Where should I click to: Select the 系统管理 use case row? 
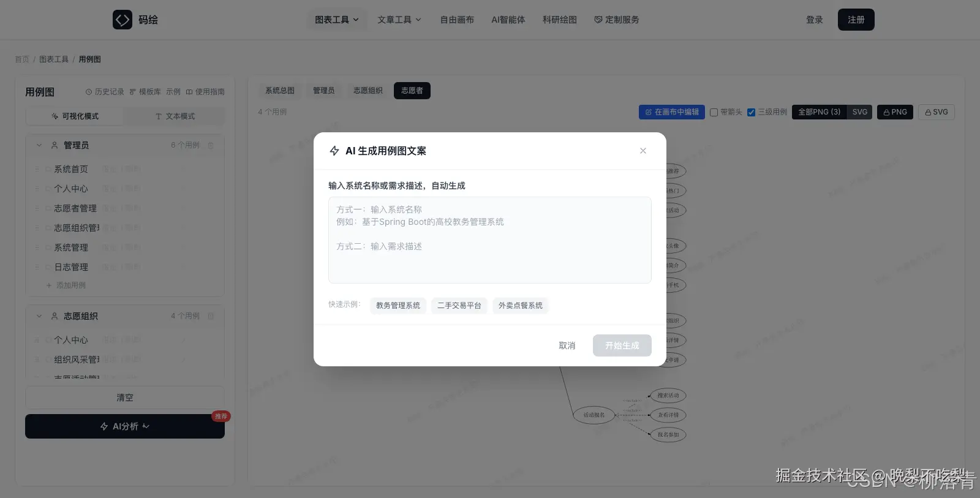click(125, 247)
